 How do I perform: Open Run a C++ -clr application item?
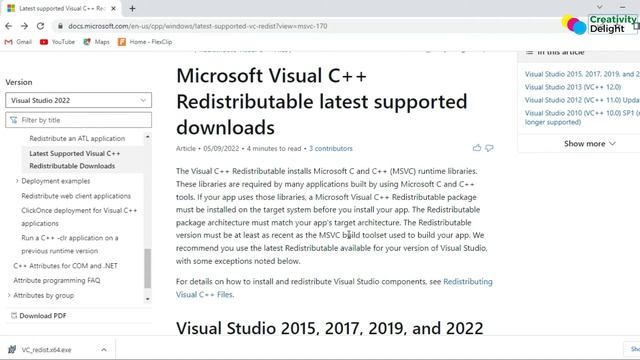pos(70,244)
